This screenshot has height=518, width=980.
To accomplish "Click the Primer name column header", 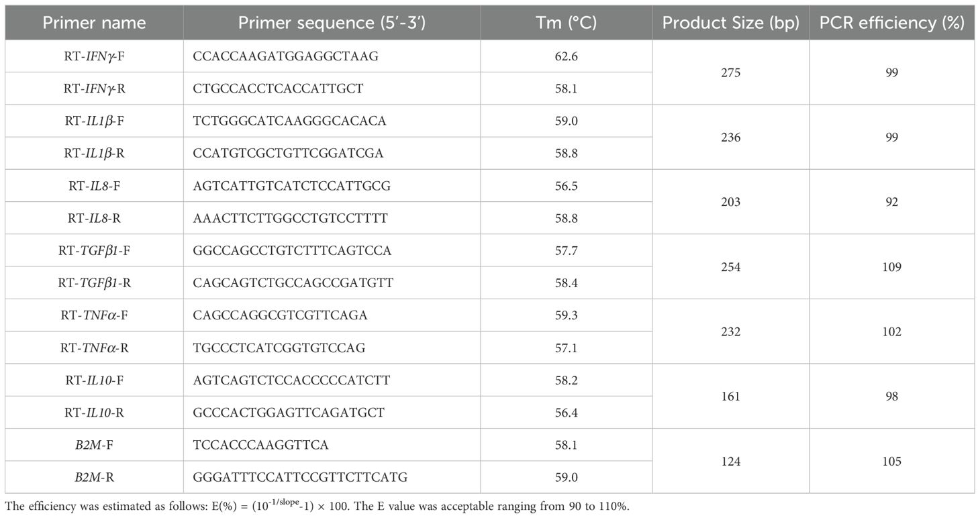I will (94, 23).
